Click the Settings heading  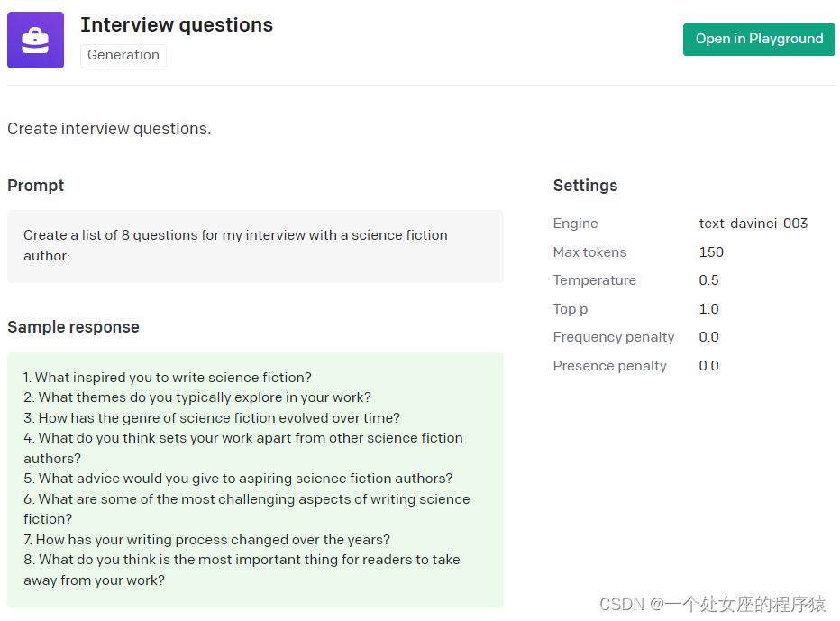click(x=585, y=186)
